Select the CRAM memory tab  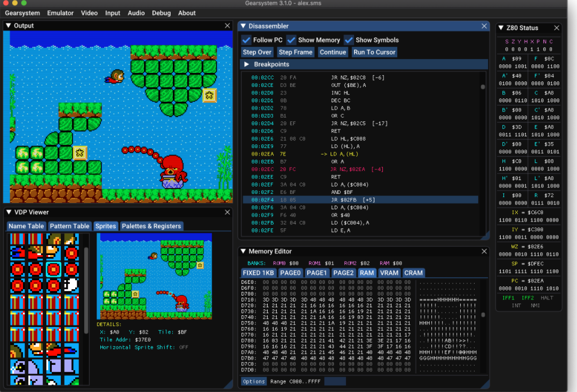coord(414,273)
